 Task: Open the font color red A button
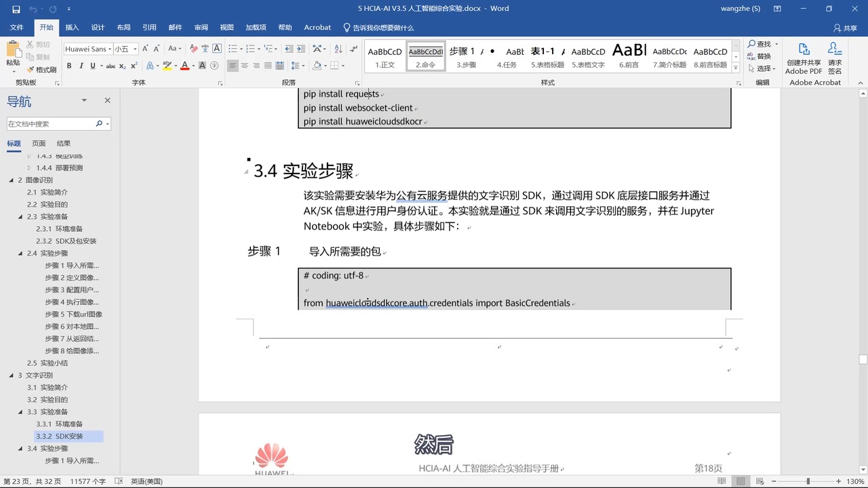184,66
